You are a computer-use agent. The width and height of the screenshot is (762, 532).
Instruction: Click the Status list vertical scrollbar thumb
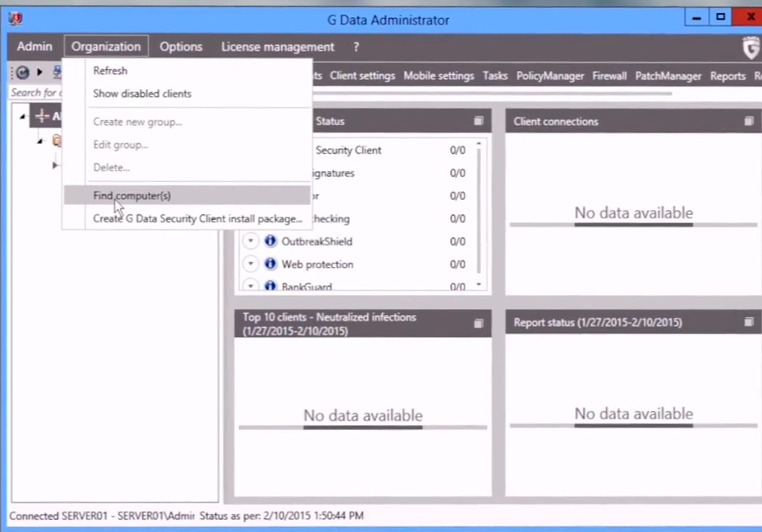[479, 211]
